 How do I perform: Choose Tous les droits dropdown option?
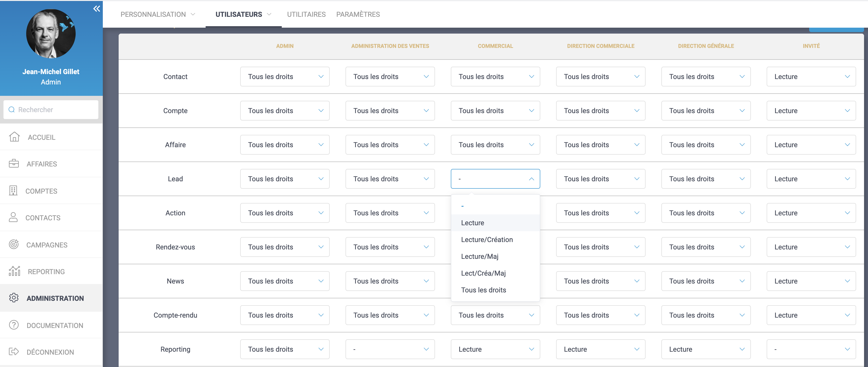click(483, 290)
